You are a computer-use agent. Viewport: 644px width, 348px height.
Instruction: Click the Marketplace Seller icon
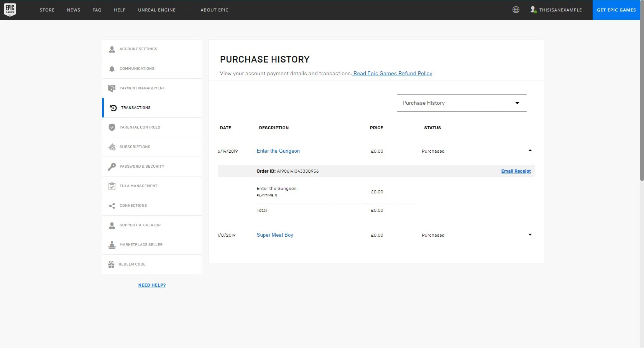tap(112, 245)
